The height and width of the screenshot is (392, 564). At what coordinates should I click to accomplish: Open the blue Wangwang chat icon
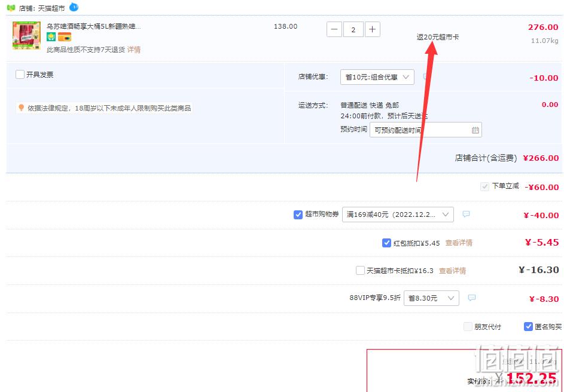[x=74, y=7]
